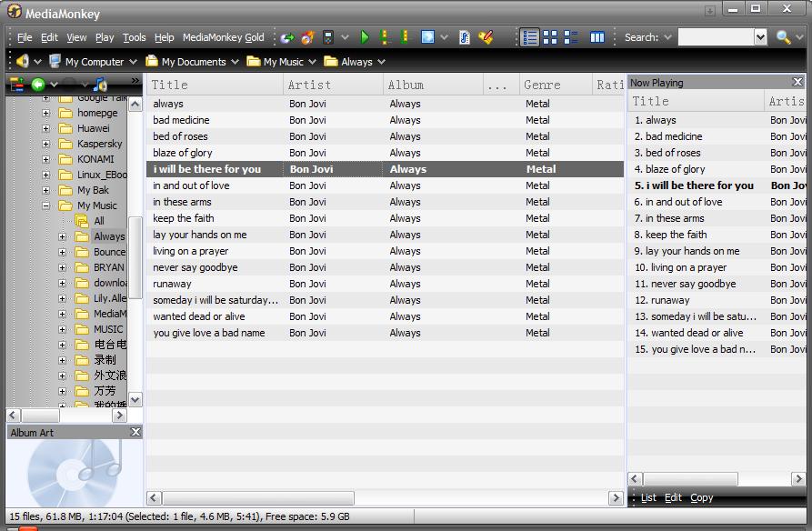Open the visualization dropdown arrow
812x531 pixels.
[x=444, y=37]
